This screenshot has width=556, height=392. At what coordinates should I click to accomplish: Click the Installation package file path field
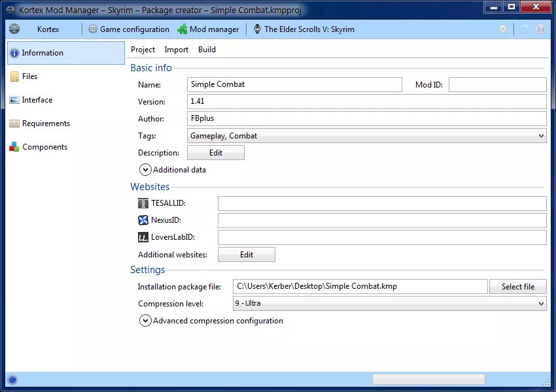tap(360, 286)
